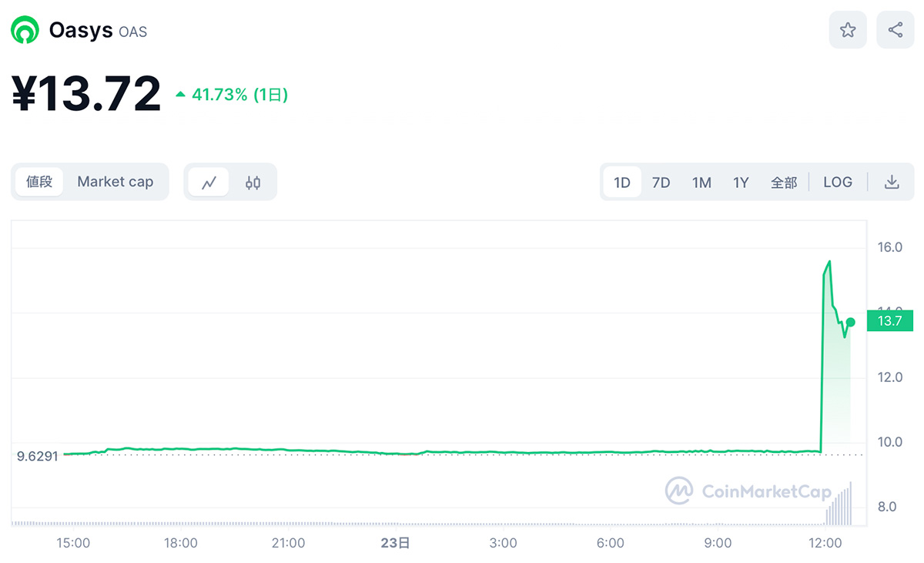The width and height of the screenshot is (924, 563).
Task: Click the 10.0 price axis label
Action: (889, 442)
